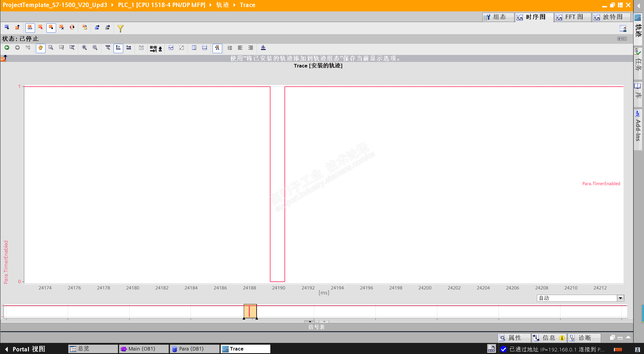Toggle the move view hand tool
Image resolution: width=644 pixels, height=354 pixels.
click(x=40, y=48)
